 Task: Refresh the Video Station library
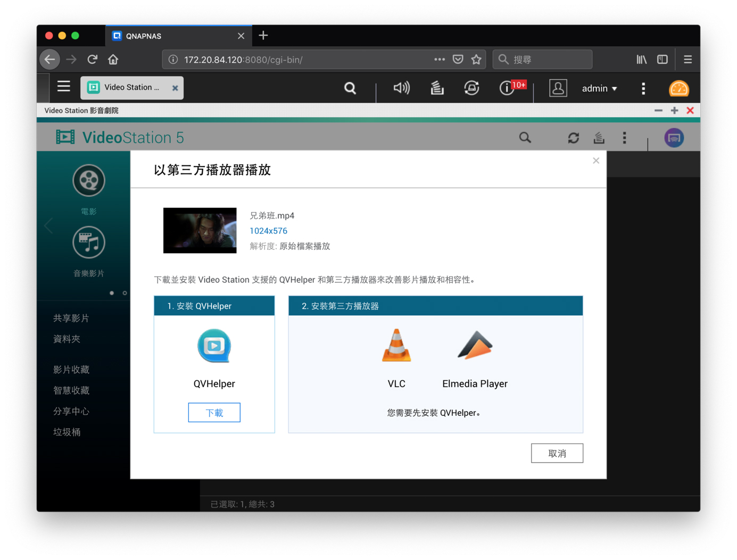pyautogui.click(x=573, y=138)
